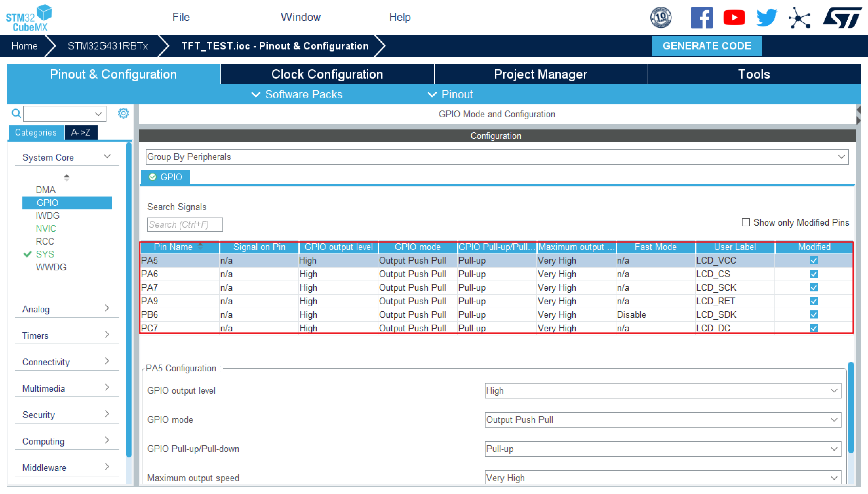The image size is (868, 494).
Task: Open the gear settings icon in sidebar
Action: (x=123, y=113)
